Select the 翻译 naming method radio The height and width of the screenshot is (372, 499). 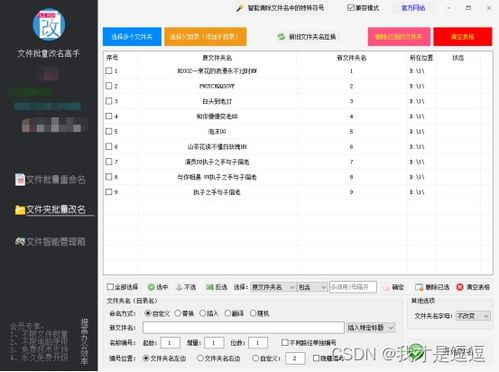click(x=228, y=313)
